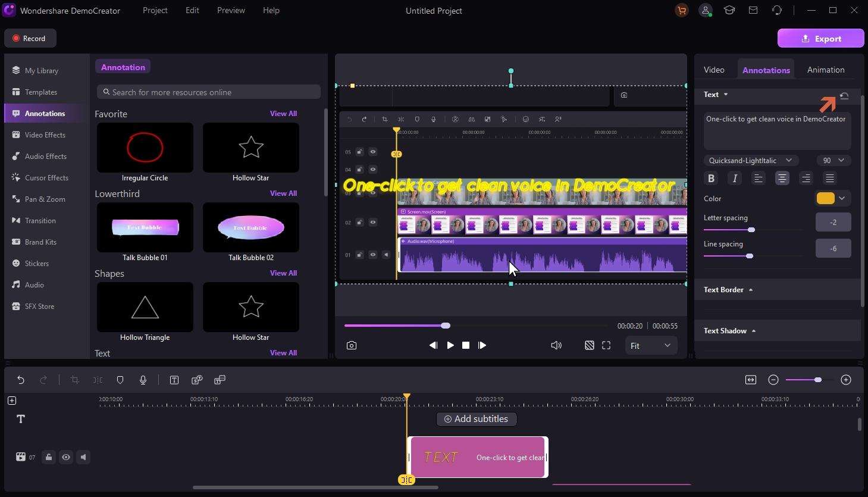Screen dimensions: 868x497
Task: Add a new track with plus icon
Action: click(12, 401)
